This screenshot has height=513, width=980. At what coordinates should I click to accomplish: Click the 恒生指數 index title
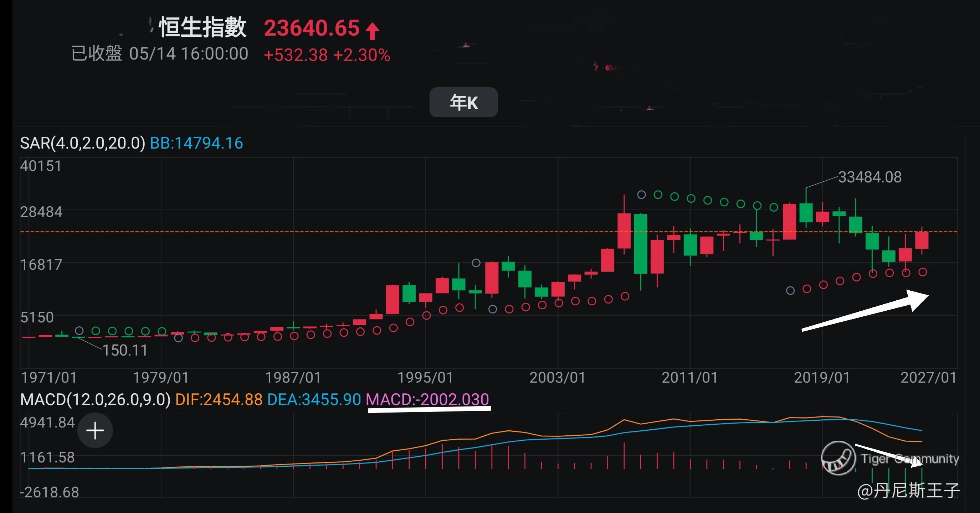pyautogui.click(x=202, y=27)
